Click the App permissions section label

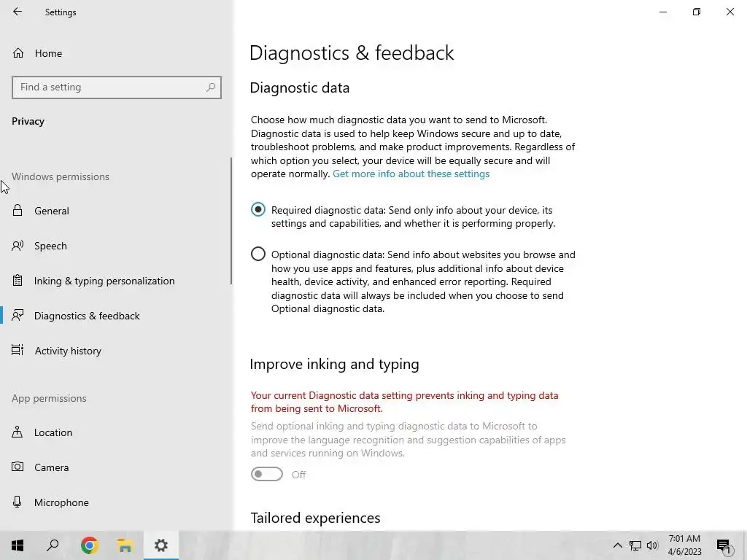(49, 398)
